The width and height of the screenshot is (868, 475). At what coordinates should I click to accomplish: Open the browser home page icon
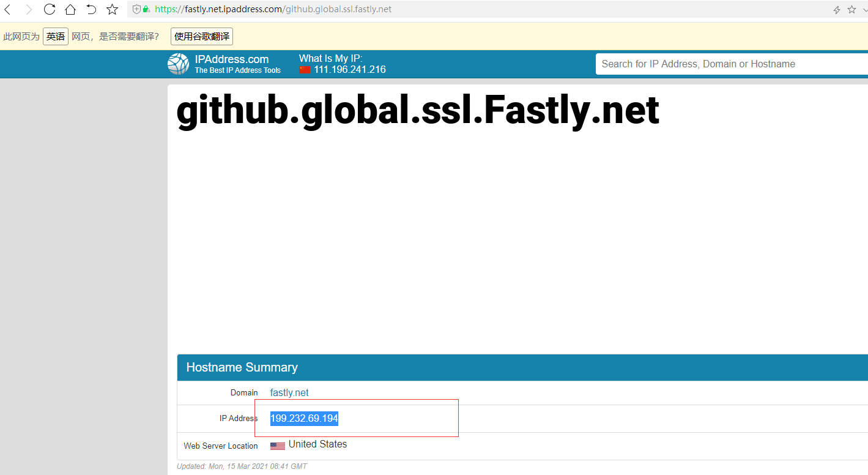[x=70, y=9]
